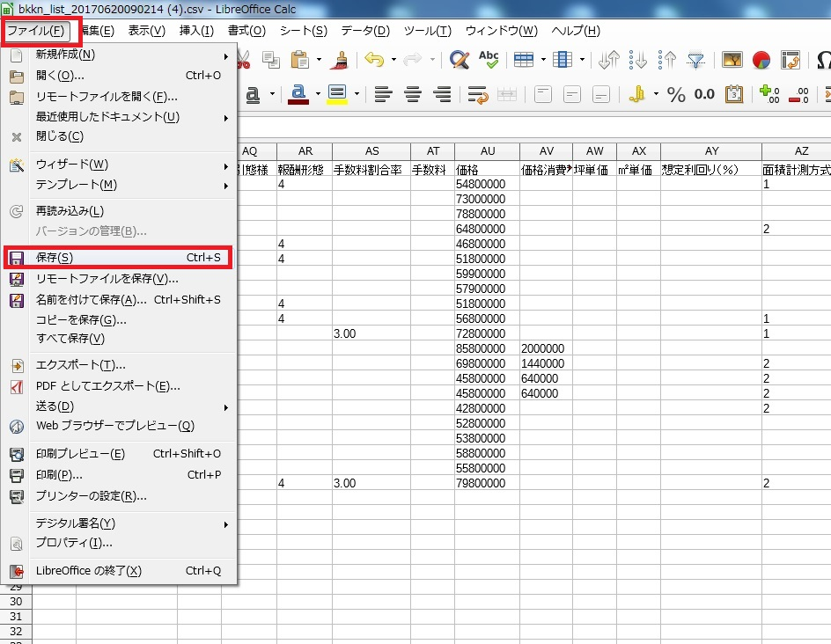The image size is (831, 644).
Task: Open the ヘルプ(H) menu
Action: pyautogui.click(x=576, y=31)
